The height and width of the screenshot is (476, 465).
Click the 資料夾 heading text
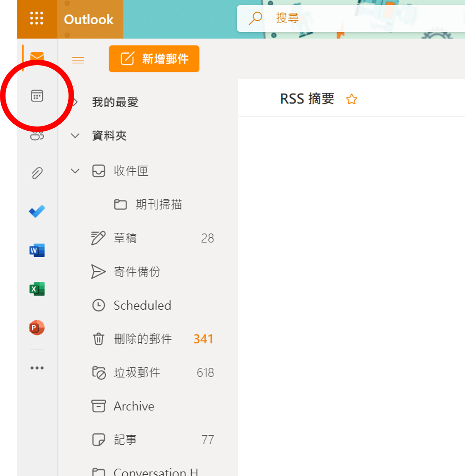coord(109,135)
